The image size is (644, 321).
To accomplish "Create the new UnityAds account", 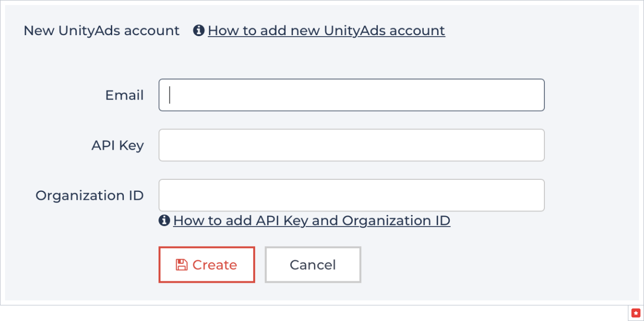I will [x=207, y=264].
